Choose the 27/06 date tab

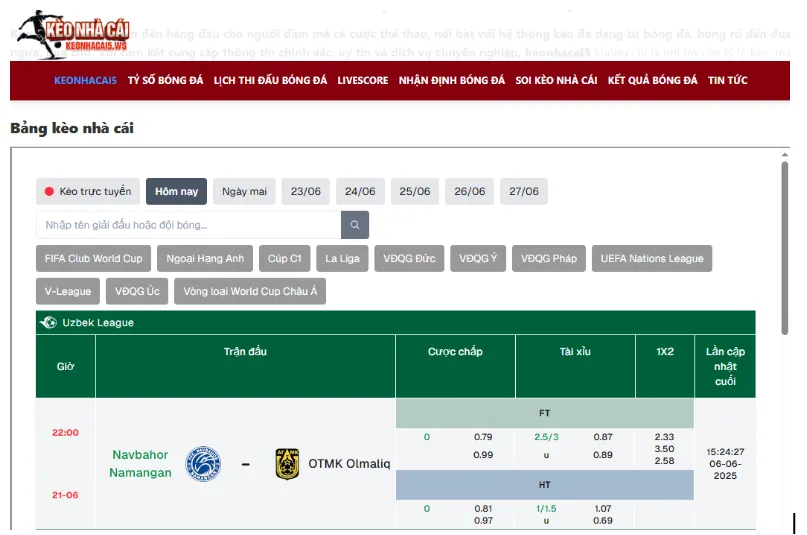point(524,191)
